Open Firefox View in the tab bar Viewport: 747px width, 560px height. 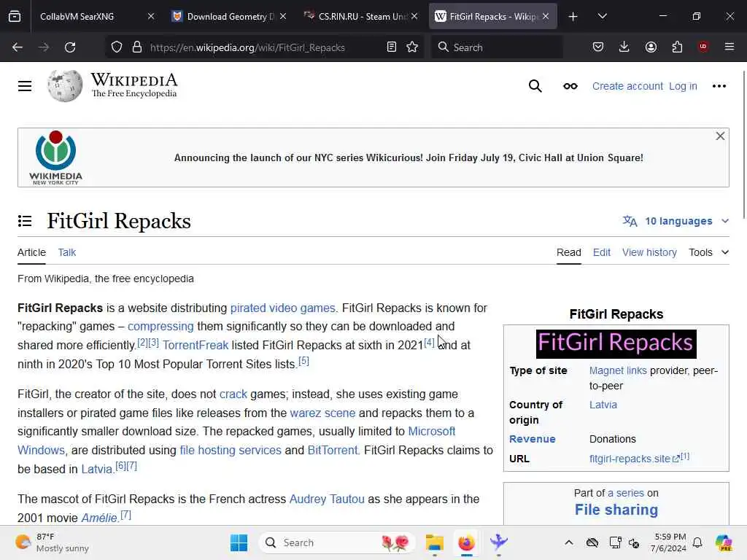pos(15,17)
